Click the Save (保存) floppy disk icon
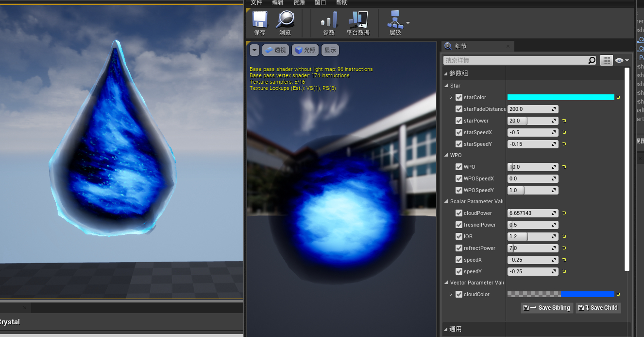This screenshot has width=644, height=337. click(x=260, y=20)
